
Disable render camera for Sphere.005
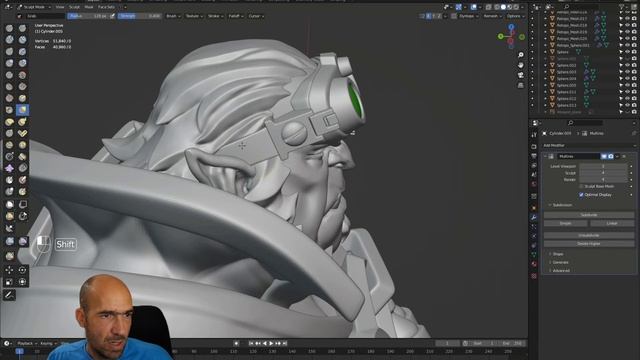pos(634,85)
